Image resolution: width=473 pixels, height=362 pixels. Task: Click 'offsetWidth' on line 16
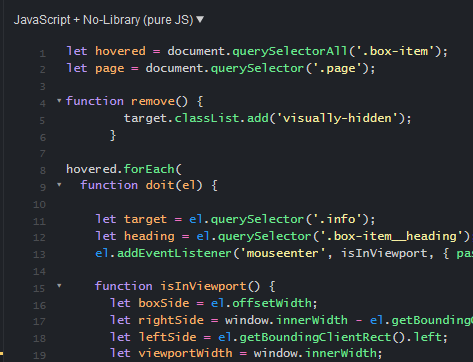(272, 303)
